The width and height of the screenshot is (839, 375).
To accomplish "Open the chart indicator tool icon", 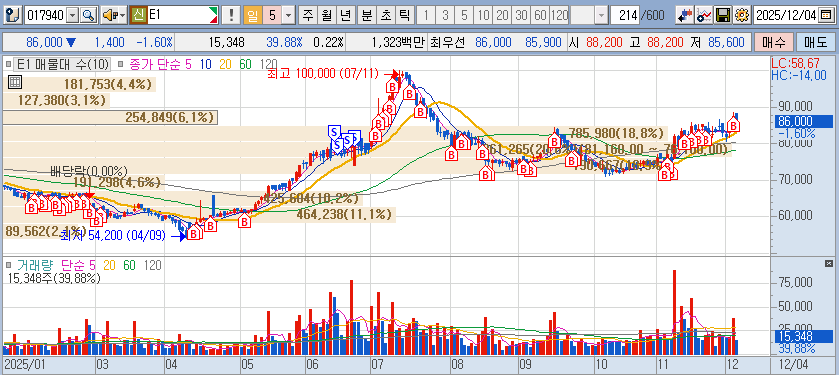I will click(703, 15).
